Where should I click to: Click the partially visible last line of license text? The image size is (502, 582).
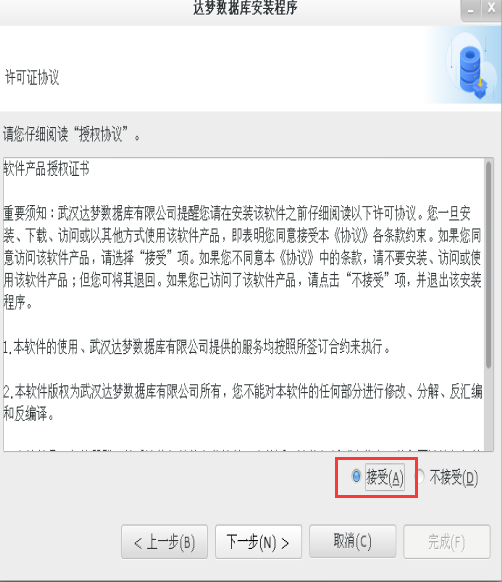[x=243, y=449]
